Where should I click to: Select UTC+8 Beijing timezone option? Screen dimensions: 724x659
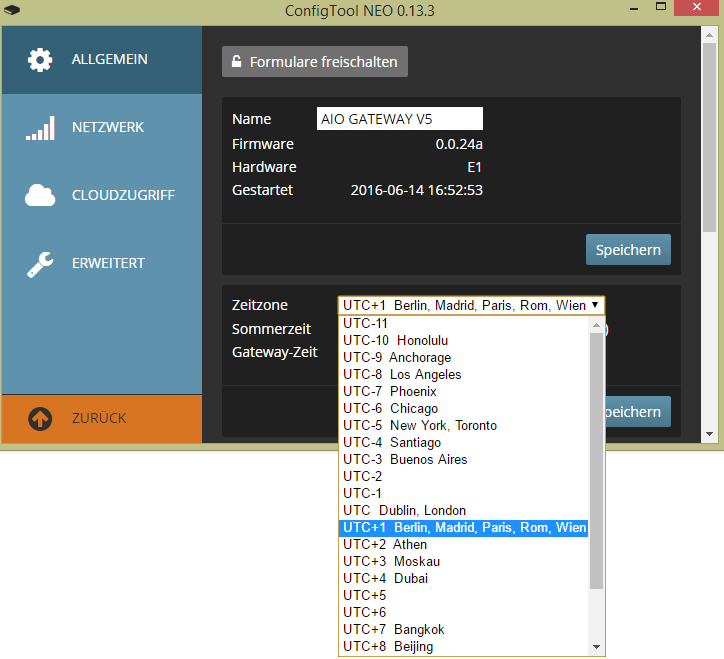click(388, 647)
